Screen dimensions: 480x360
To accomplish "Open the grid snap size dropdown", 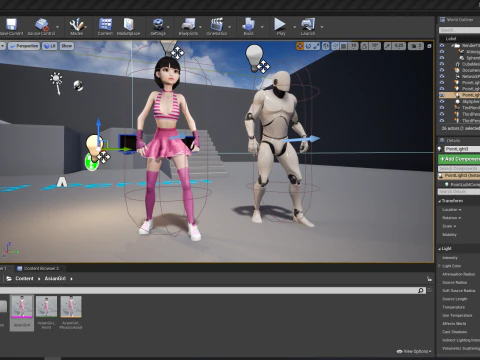I will tap(353, 46).
